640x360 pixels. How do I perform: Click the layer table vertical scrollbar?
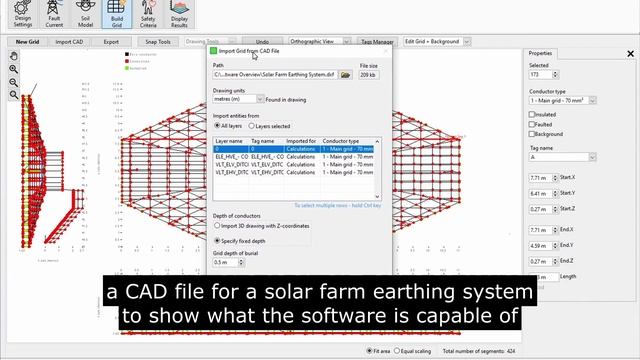click(x=377, y=169)
